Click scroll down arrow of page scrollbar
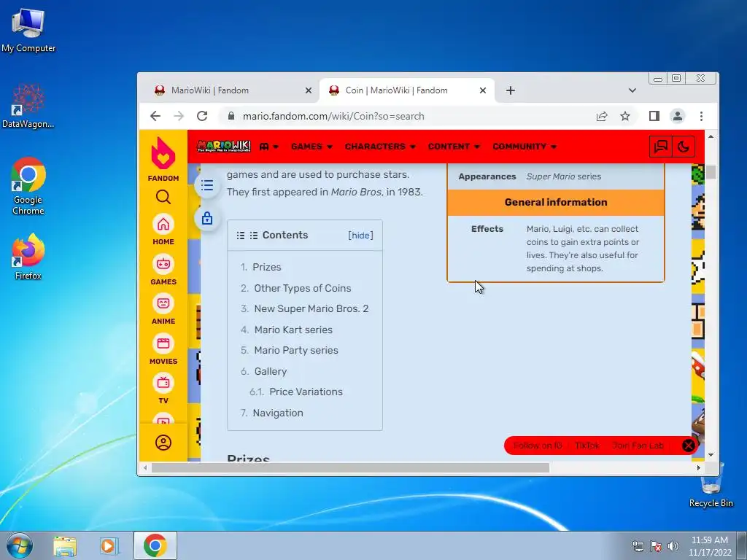The height and width of the screenshot is (560, 747). tap(711, 455)
